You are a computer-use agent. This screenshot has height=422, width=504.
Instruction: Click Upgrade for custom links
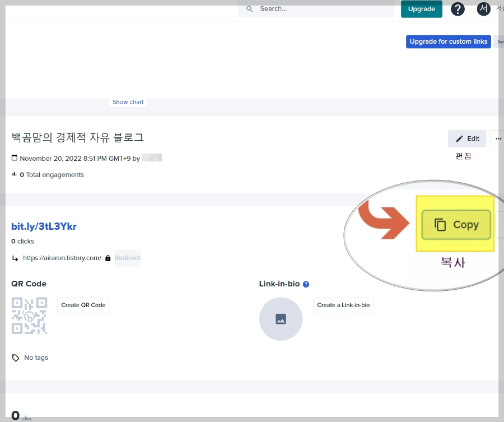click(448, 41)
